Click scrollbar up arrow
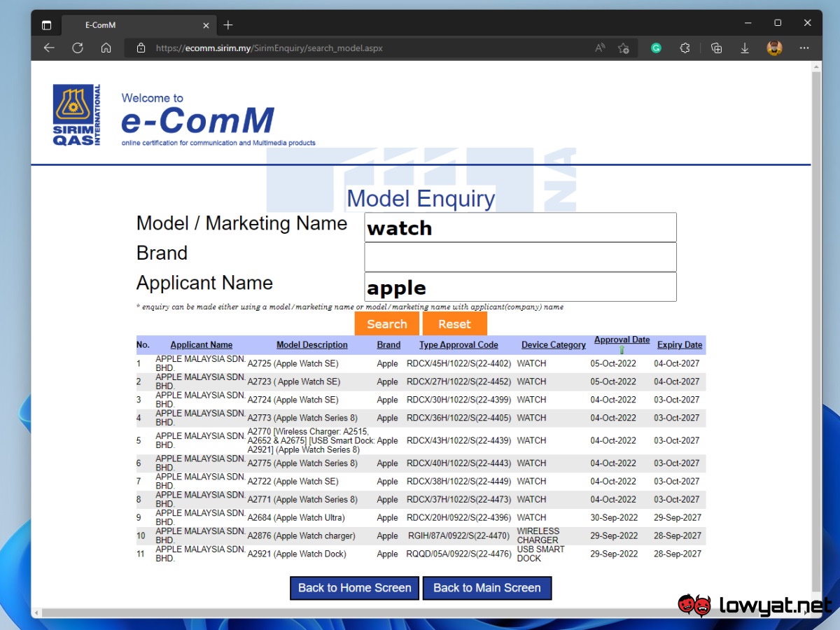840x630 pixels. pos(815,66)
